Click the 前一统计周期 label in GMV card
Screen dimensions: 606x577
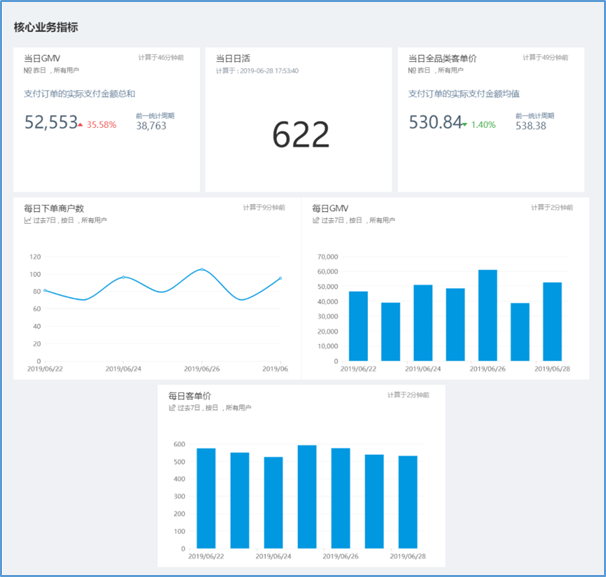(155, 116)
